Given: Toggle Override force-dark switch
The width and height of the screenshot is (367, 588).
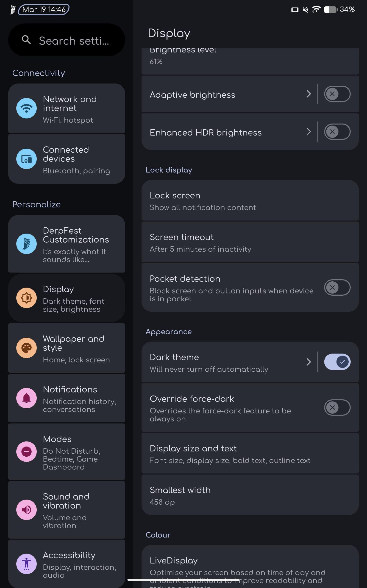Looking at the screenshot, I should [x=337, y=407].
